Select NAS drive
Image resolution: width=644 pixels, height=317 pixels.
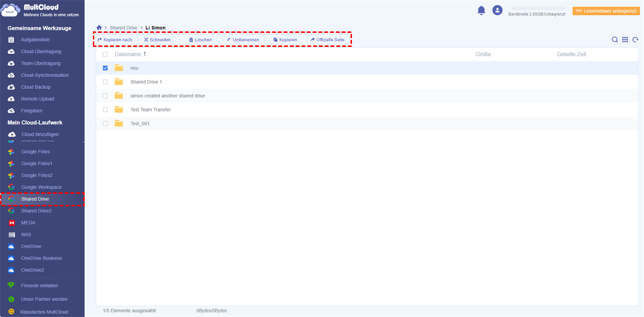click(26, 235)
